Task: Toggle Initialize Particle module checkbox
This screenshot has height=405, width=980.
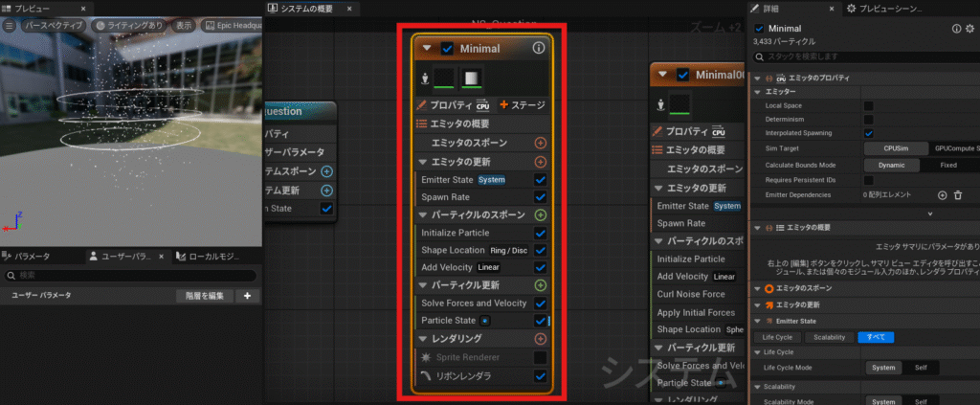Action: (x=541, y=233)
